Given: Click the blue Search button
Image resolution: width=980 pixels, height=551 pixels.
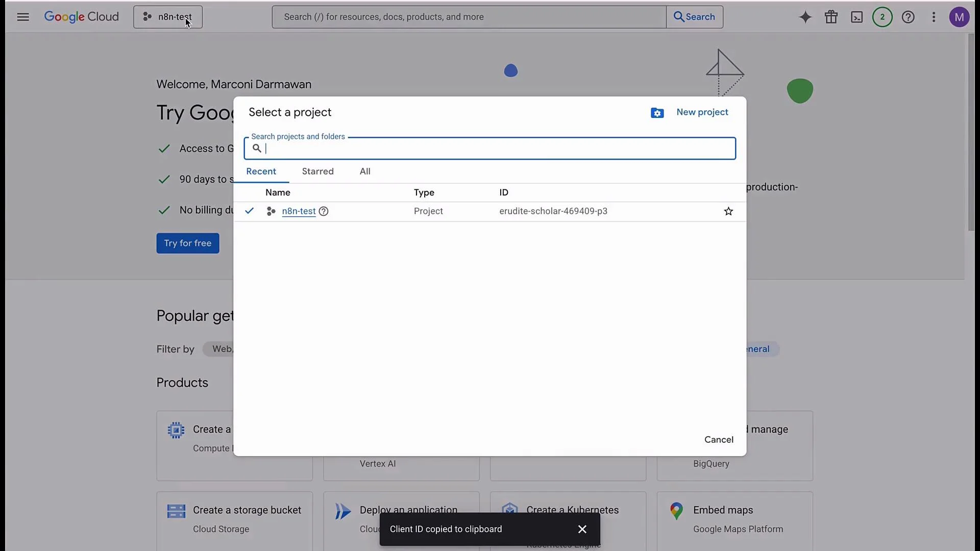Looking at the screenshot, I should [695, 17].
